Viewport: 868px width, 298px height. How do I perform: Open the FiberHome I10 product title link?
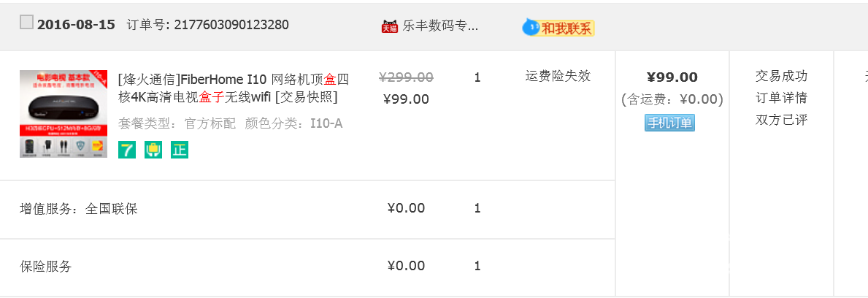tap(234, 88)
